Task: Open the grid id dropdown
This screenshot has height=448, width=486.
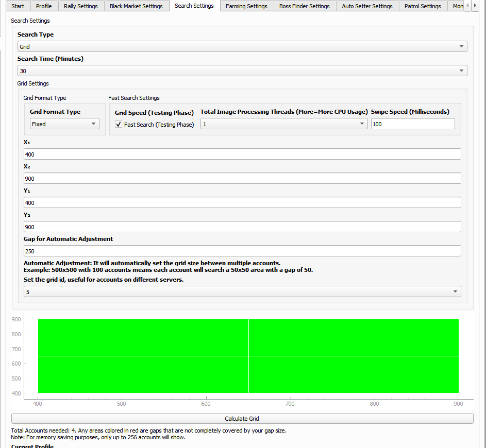Action: (242, 292)
